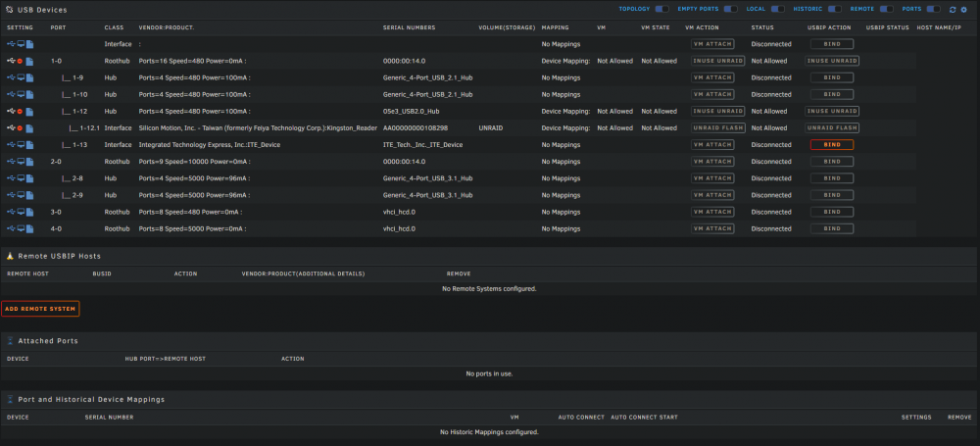Click the document icon in port 3-0 row
The height and width of the screenshot is (446, 980).
click(30, 212)
